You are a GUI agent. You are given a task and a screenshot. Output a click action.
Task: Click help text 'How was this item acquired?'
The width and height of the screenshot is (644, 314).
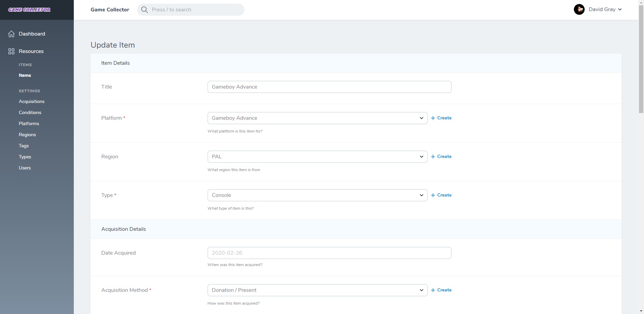(233, 303)
